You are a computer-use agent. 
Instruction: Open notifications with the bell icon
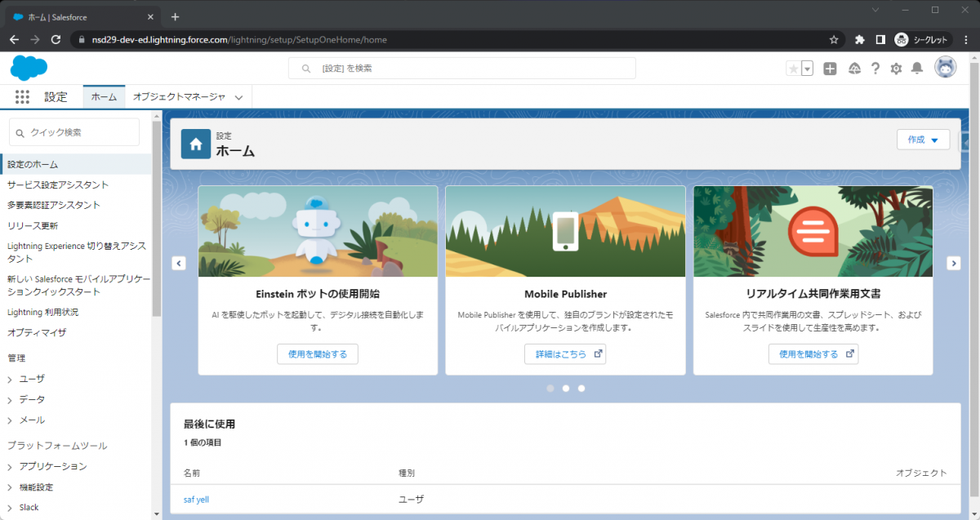click(916, 68)
